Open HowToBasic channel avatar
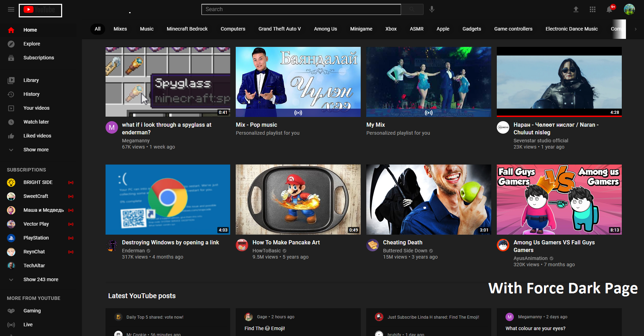This screenshot has height=336, width=644. [242, 245]
